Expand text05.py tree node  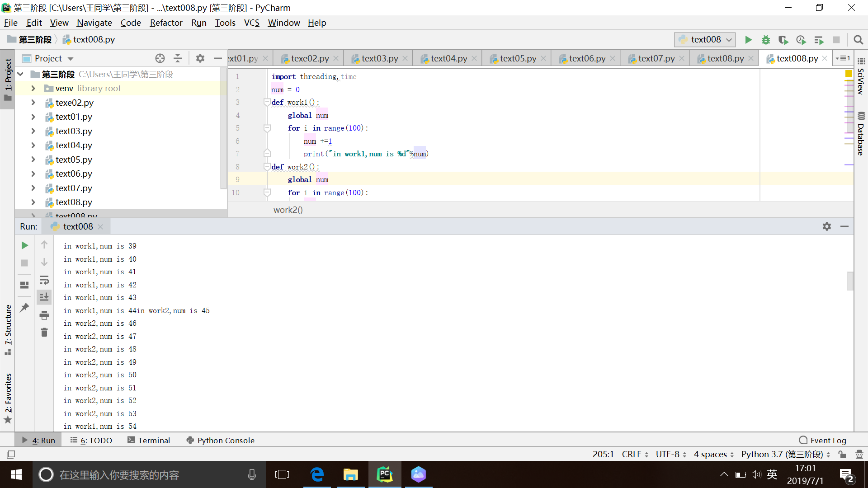33,160
